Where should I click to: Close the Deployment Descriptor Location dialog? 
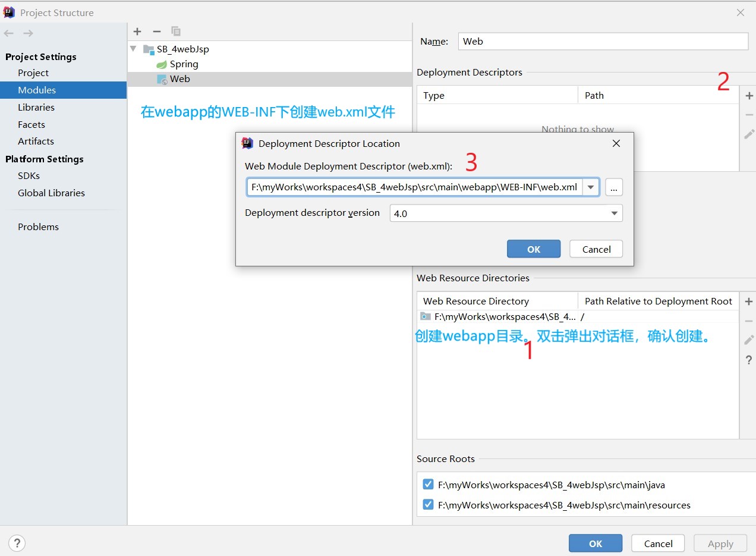(616, 143)
